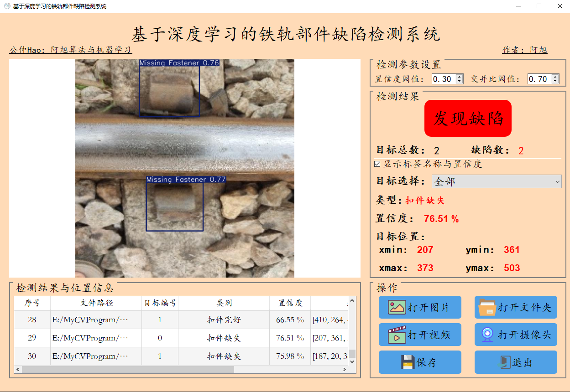Click the 打开视频 button label
The height and width of the screenshot is (392, 570).
(429, 335)
